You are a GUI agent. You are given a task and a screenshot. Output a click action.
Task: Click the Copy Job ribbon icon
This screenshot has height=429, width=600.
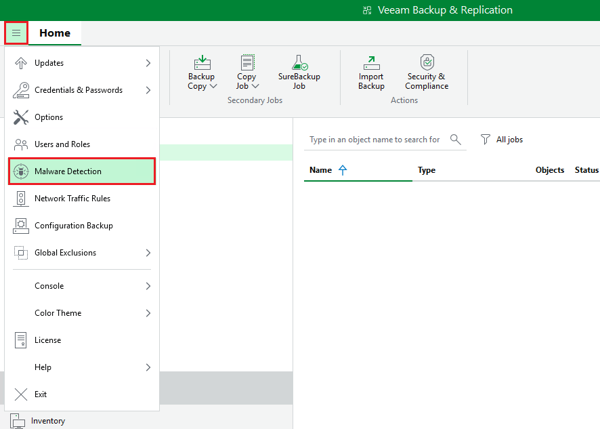click(247, 63)
